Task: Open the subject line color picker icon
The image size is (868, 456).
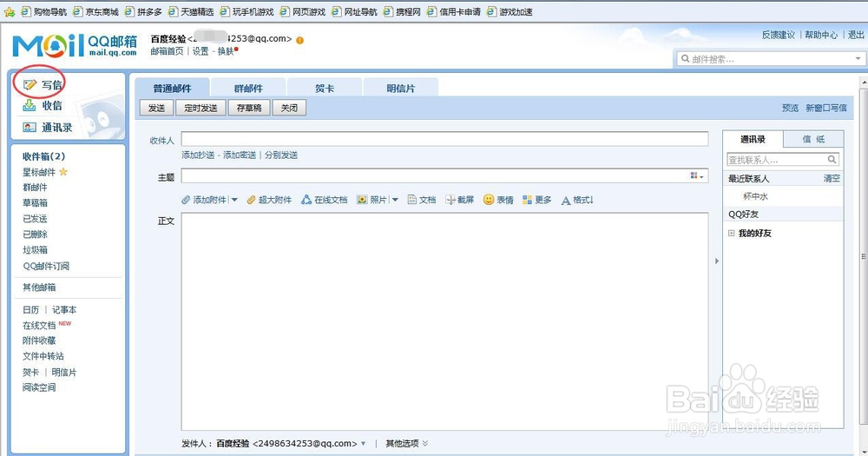Action: (696, 176)
